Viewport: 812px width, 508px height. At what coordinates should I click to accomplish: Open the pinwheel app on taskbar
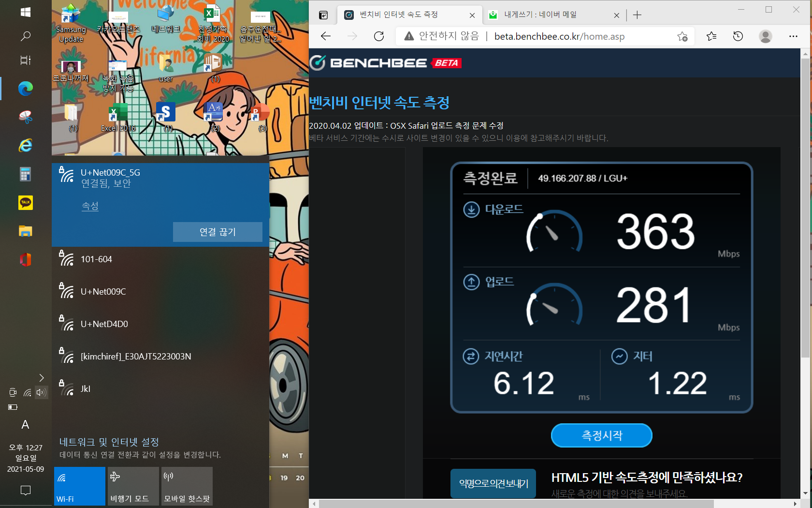click(x=26, y=117)
